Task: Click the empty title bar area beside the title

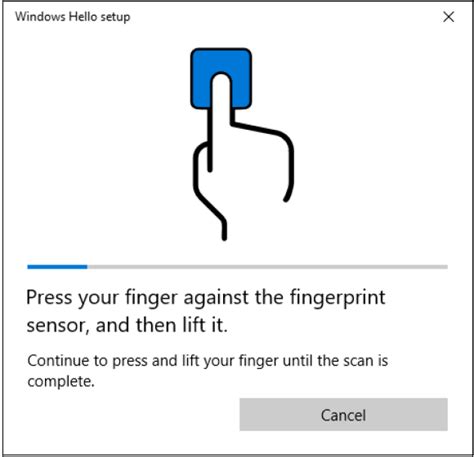Action: tap(283, 17)
